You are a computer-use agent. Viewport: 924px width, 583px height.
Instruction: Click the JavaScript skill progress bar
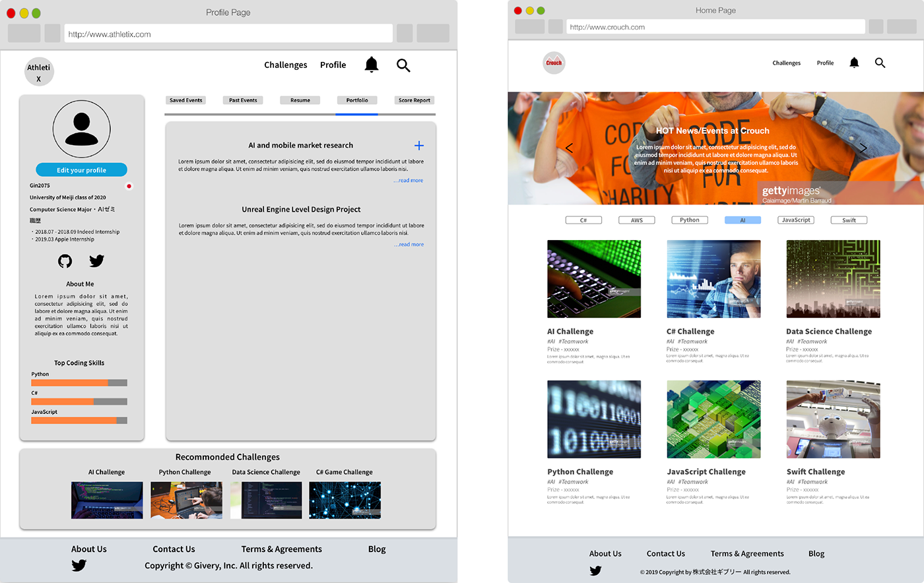click(x=79, y=420)
